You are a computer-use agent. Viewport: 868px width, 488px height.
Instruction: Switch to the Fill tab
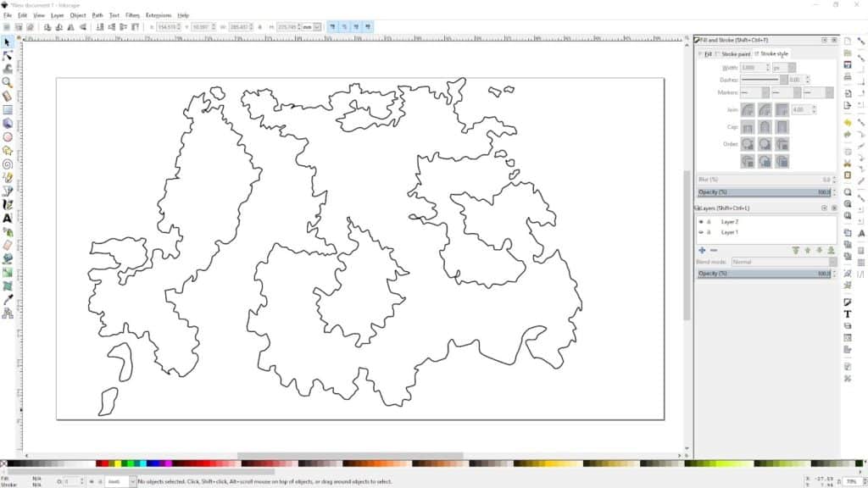(705, 54)
